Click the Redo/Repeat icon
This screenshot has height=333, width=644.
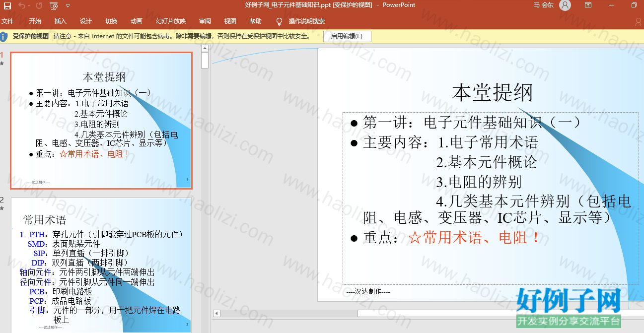coord(39,5)
